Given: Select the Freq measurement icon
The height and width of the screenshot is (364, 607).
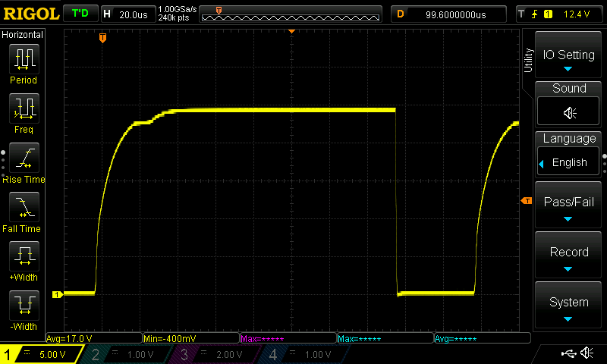Looking at the screenshot, I should coord(24,109).
